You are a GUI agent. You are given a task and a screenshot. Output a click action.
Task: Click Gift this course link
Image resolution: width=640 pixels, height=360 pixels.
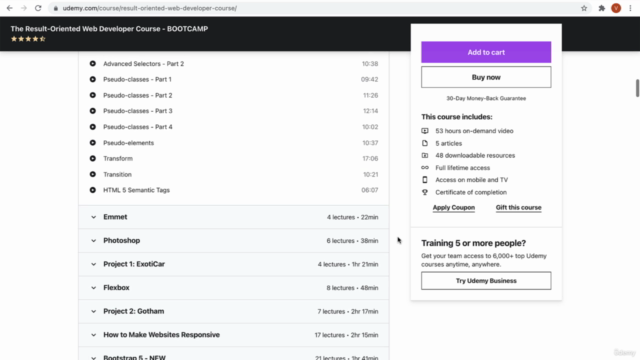[518, 207]
